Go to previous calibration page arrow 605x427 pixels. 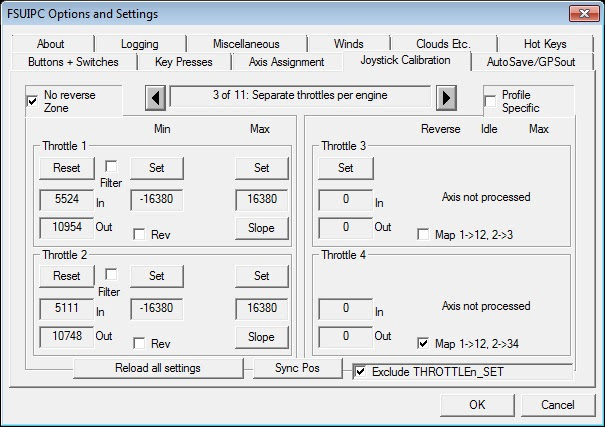(x=155, y=98)
